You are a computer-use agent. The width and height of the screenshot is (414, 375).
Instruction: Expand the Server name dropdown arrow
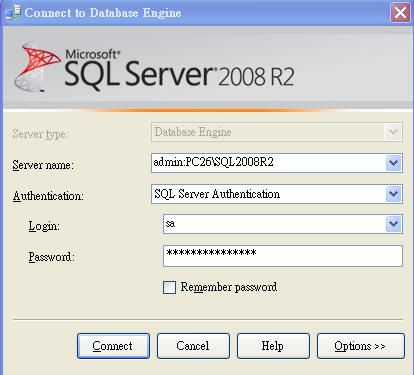394,163
